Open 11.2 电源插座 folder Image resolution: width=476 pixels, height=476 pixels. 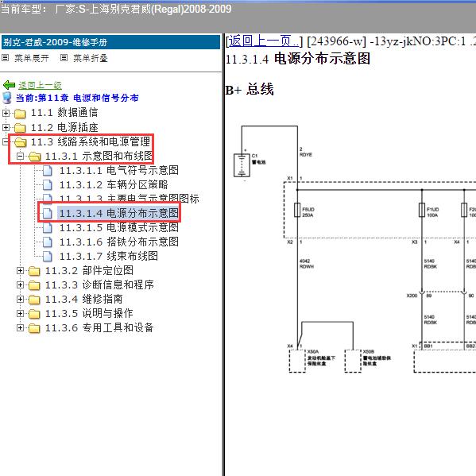point(64,127)
